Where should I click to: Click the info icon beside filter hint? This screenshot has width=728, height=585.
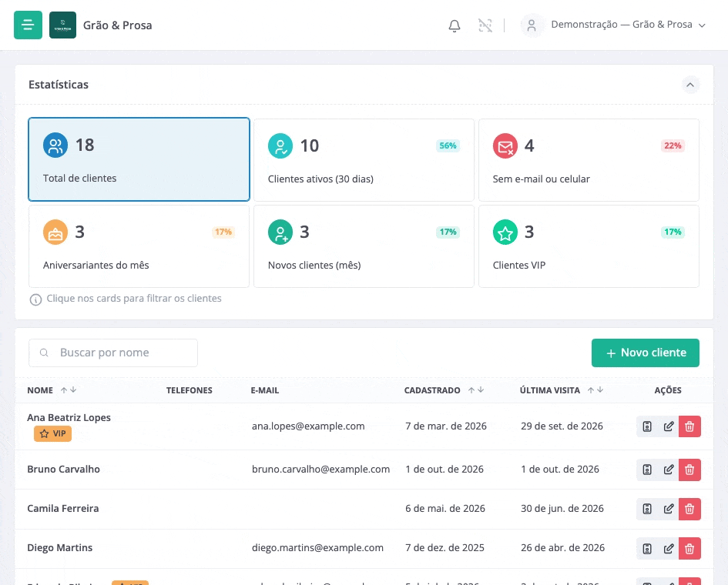coord(35,299)
